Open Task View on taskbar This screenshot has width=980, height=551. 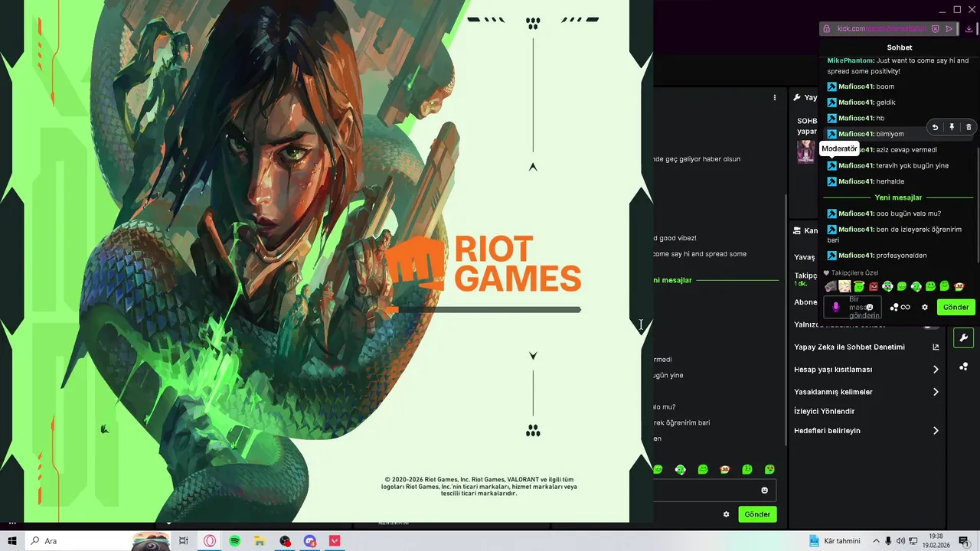[x=184, y=541]
